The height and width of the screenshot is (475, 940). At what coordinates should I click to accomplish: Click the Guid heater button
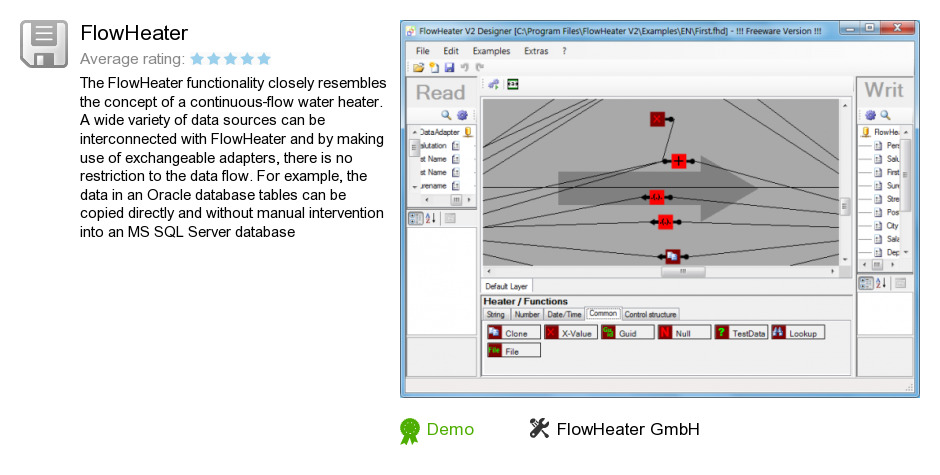pyautogui.click(x=628, y=333)
